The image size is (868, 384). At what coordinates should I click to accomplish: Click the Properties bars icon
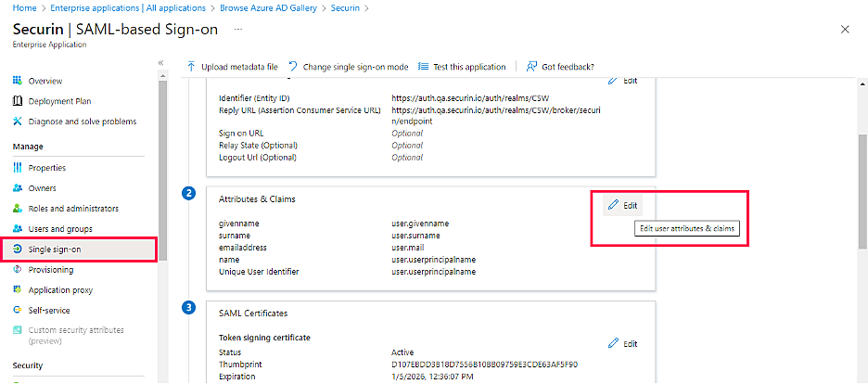coord(18,168)
